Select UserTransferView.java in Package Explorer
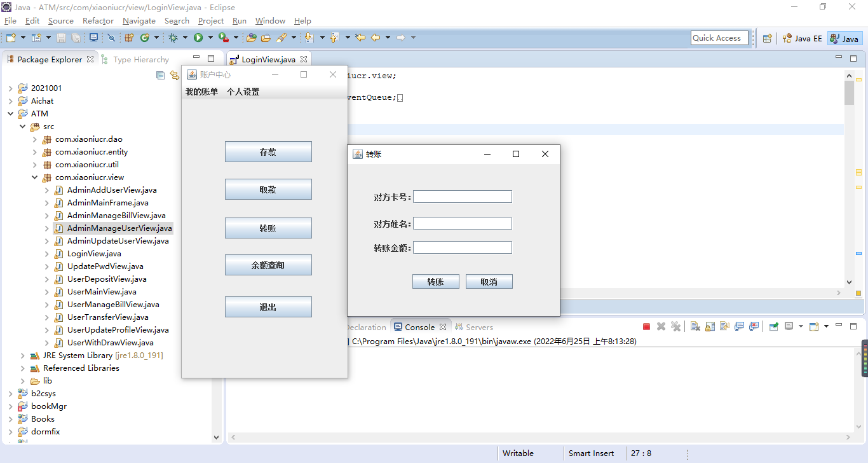 click(107, 317)
